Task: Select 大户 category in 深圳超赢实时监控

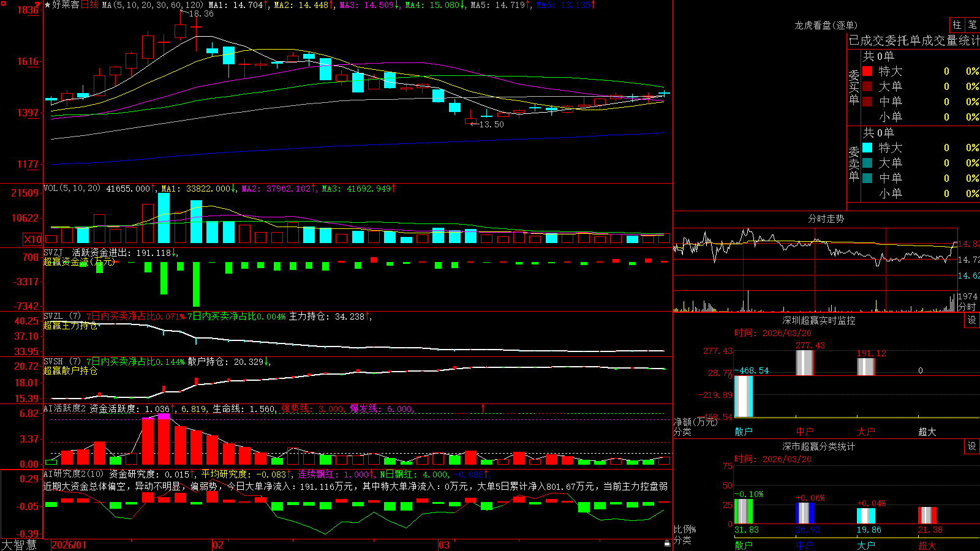Action: point(866,432)
